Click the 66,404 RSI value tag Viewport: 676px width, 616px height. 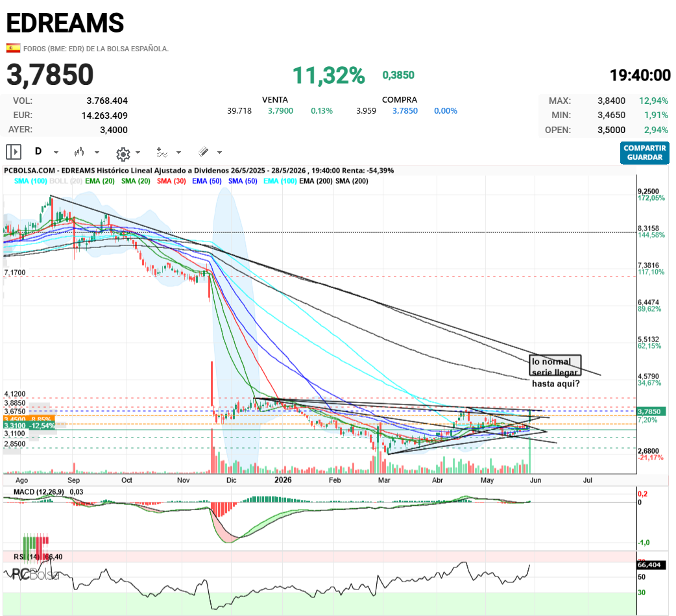(x=651, y=565)
